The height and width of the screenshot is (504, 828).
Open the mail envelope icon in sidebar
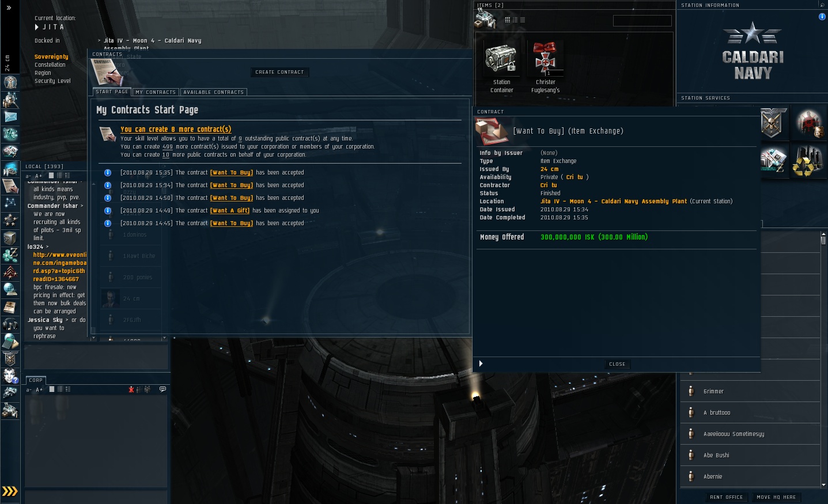[x=10, y=117]
